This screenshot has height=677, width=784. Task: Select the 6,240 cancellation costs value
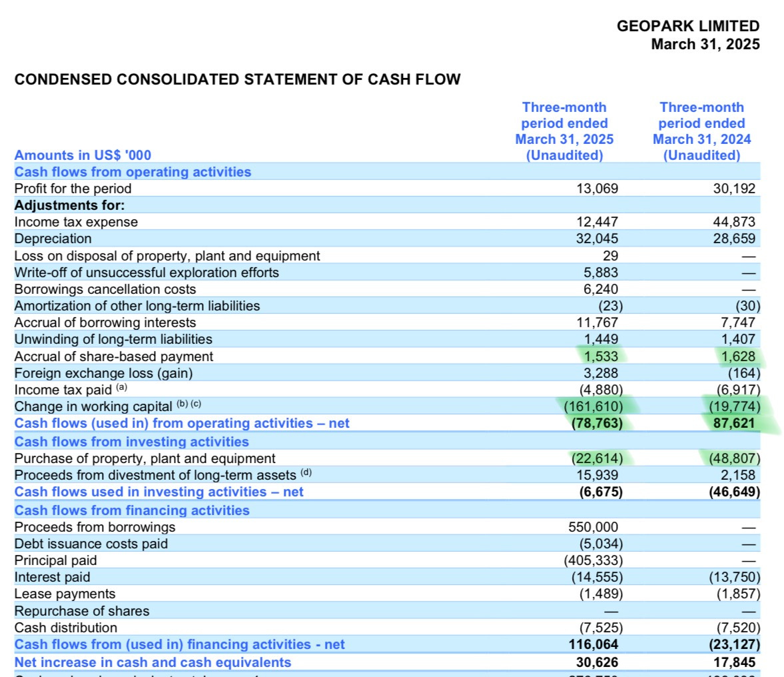pyautogui.click(x=601, y=289)
